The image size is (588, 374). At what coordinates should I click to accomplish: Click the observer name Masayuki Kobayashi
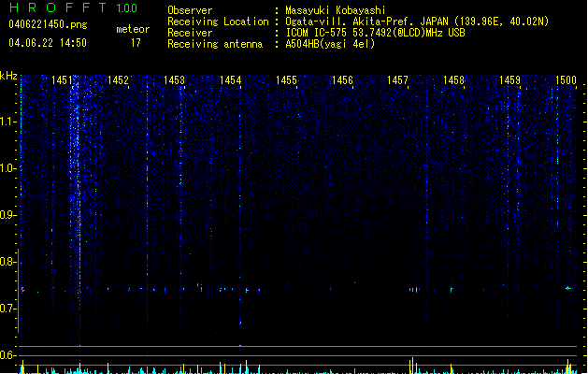(x=336, y=10)
